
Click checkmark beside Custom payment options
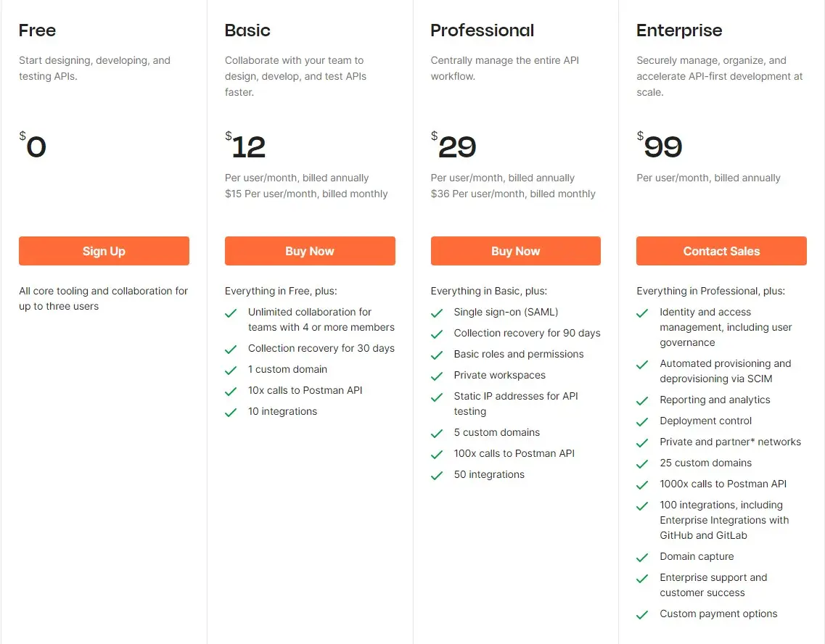(x=642, y=615)
